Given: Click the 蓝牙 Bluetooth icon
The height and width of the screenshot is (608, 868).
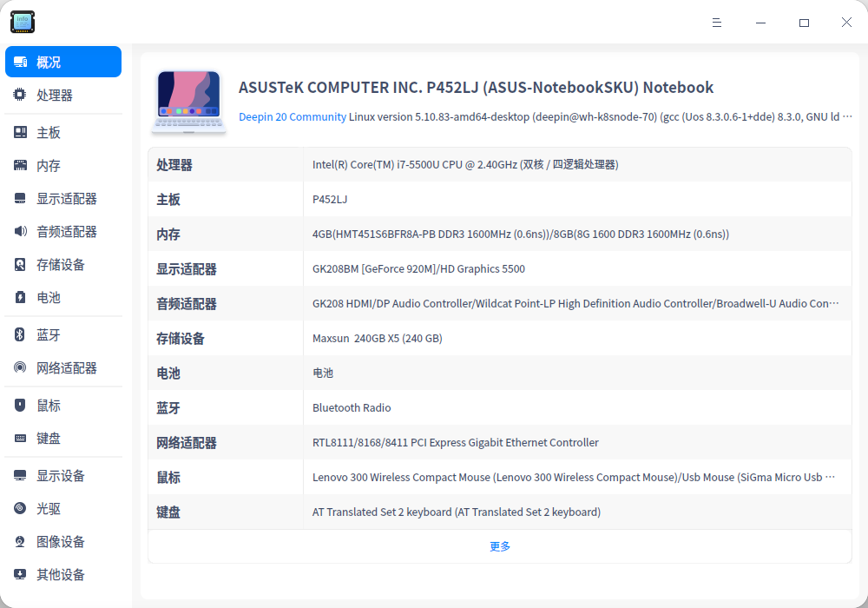Looking at the screenshot, I should [x=20, y=334].
